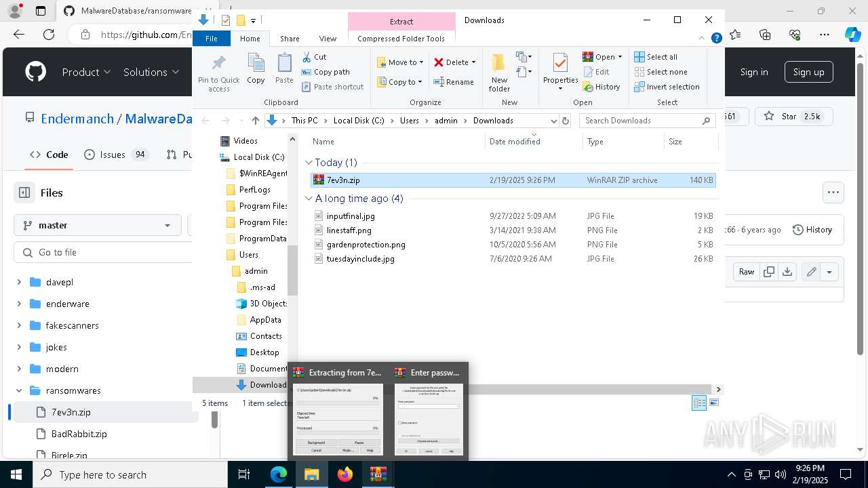
Task: Open BadRabbit.zip in GitHub file tree
Action: (x=79, y=434)
